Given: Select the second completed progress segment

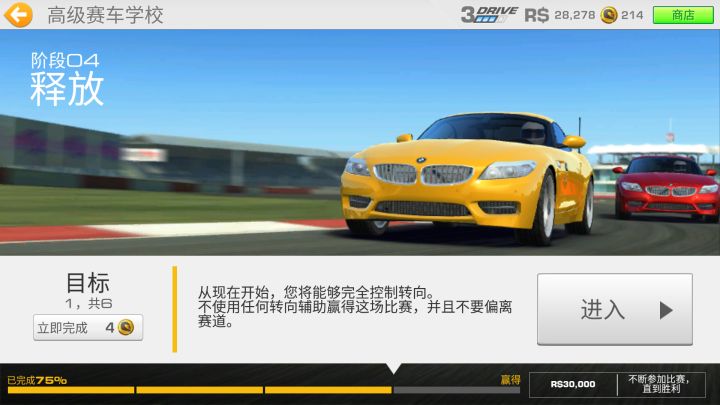Looking at the screenshot, I should (x=199, y=390).
